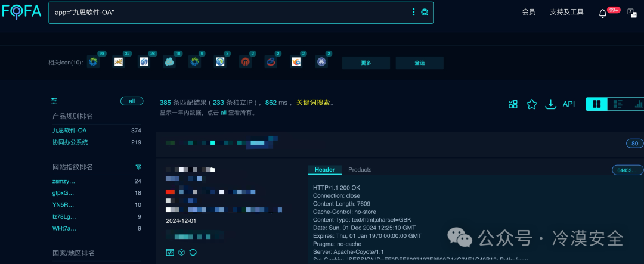644x264 pixels.
Task: Click the port 80 badge
Action: [634, 144]
